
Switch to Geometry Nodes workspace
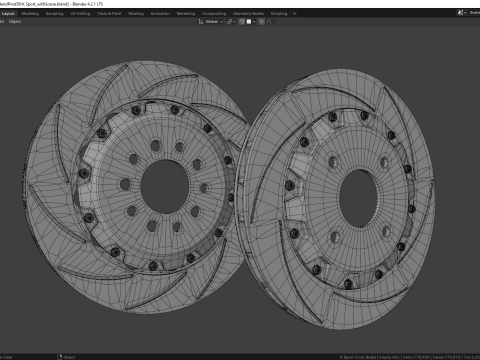click(248, 14)
